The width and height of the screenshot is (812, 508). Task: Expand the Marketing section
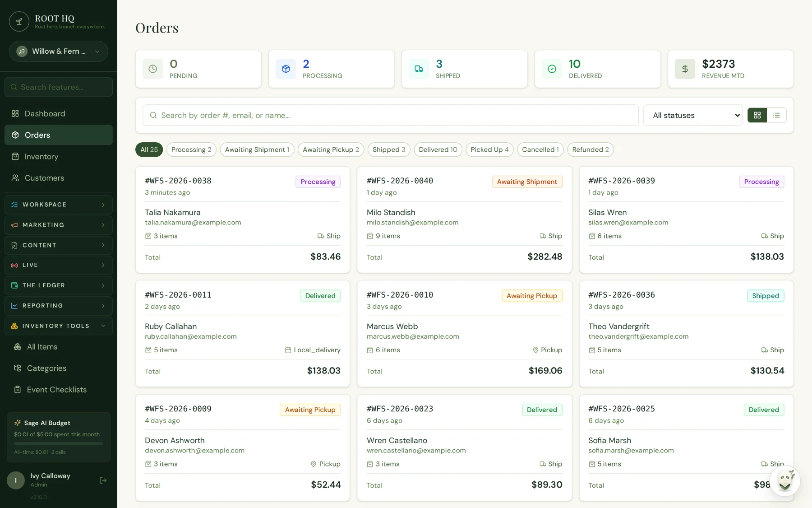59,225
